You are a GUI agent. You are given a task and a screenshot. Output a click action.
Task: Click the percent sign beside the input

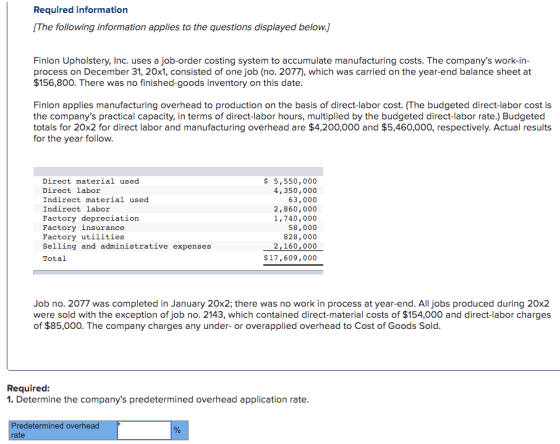pos(177,430)
